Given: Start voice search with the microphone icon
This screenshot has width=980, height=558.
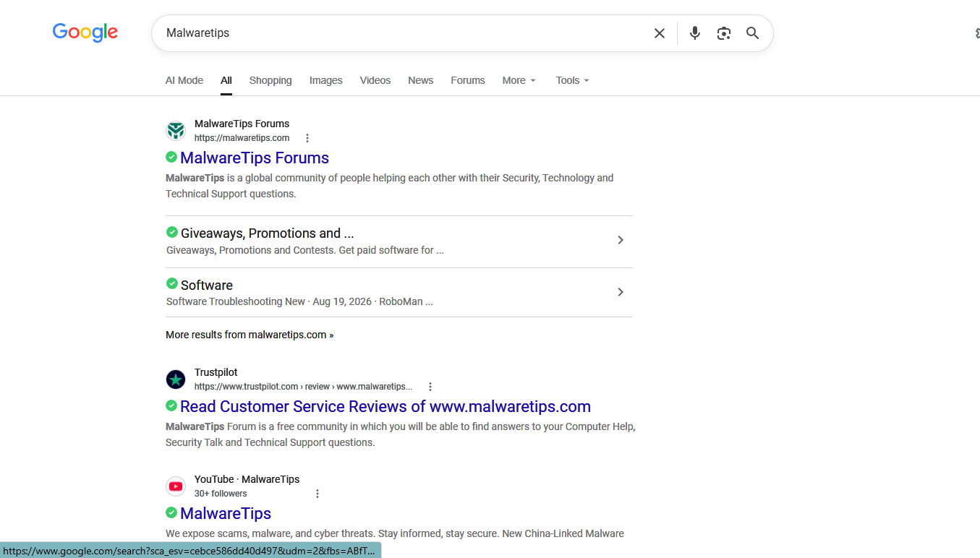Looking at the screenshot, I should 695,33.
